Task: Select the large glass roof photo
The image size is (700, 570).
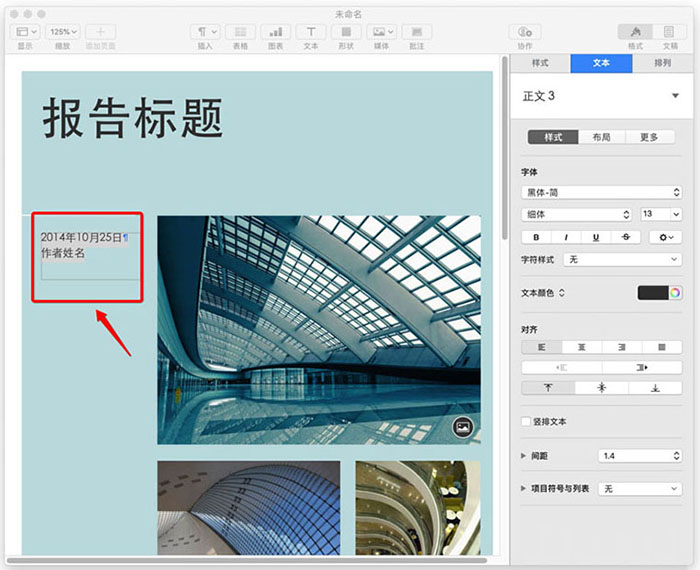Action: pos(319,330)
